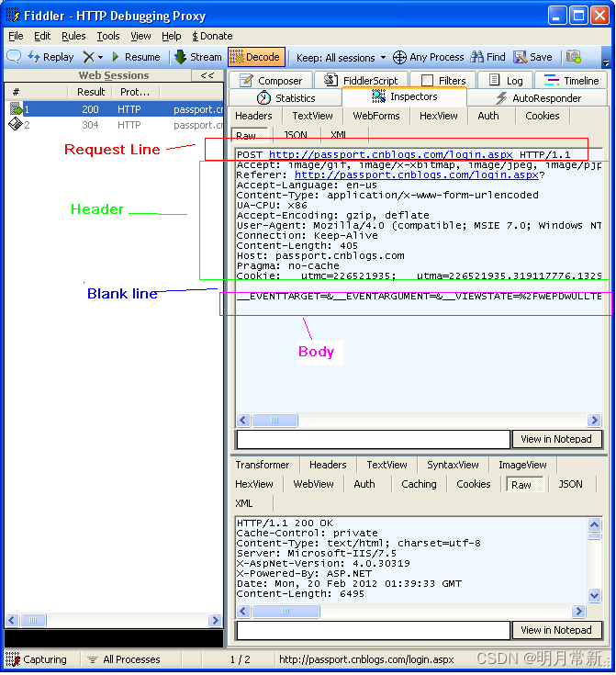This screenshot has width=616, height=675.
Task: Open the SyntaxView response tab
Action: pyautogui.click(x=453, y=465)
